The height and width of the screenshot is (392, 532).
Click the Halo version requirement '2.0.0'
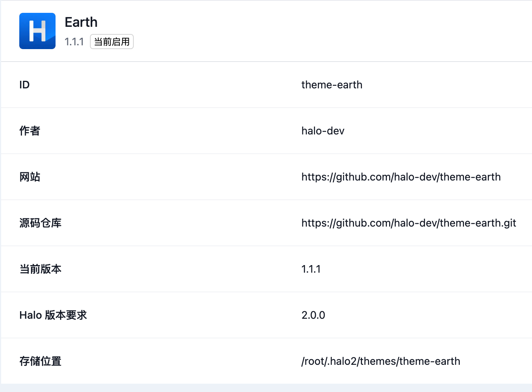pos(313,315)
